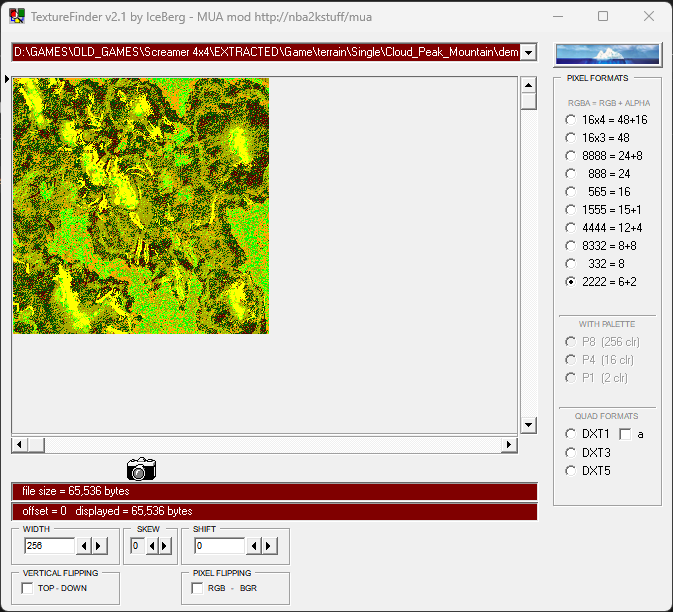The width and height of the screenshot is (673, 612).
Task: Decrease the width with left arrow
Action: (84, 546)
